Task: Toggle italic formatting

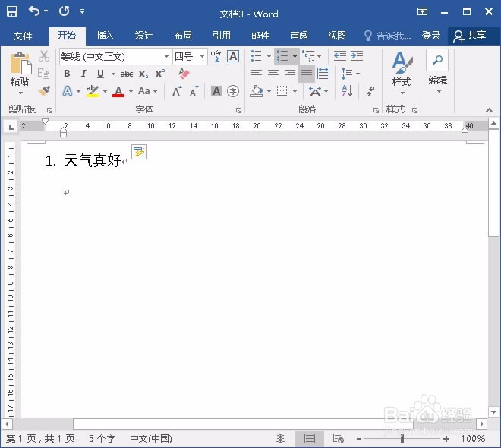Action: (83, 74)
